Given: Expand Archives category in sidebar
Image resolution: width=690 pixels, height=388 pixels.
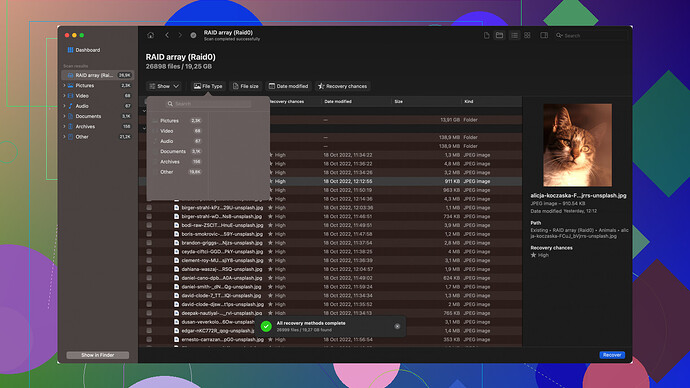Looking at the screenshot, I should (64, 126).
